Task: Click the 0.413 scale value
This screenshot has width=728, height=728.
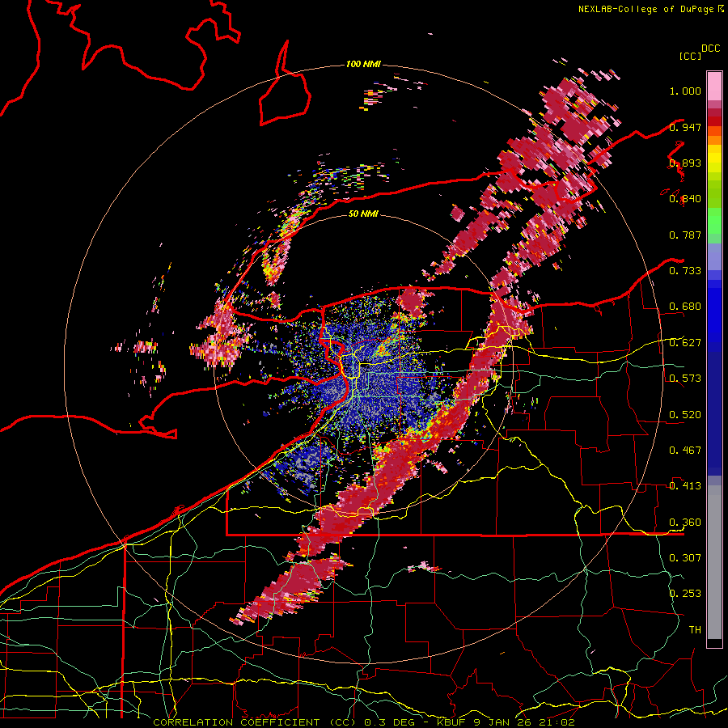Action: 685,486
